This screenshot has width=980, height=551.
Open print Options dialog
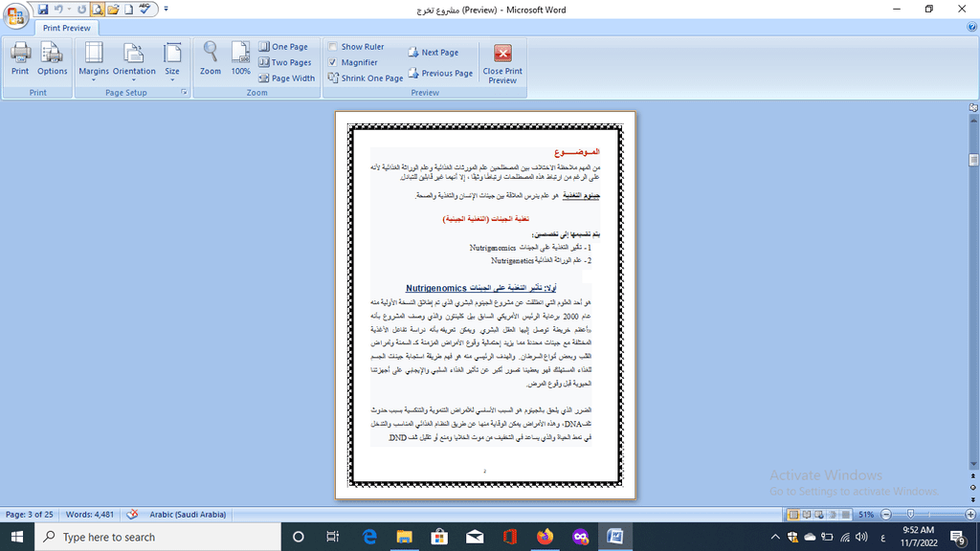52,58
